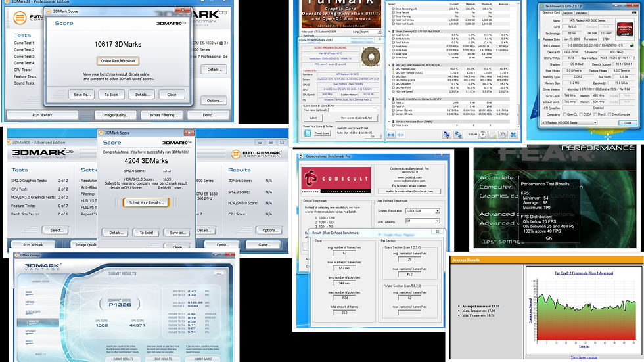Screen dimensions: 644x362
Task: Click Your name input field in FurMark
Action: click(x=352, y=110)
